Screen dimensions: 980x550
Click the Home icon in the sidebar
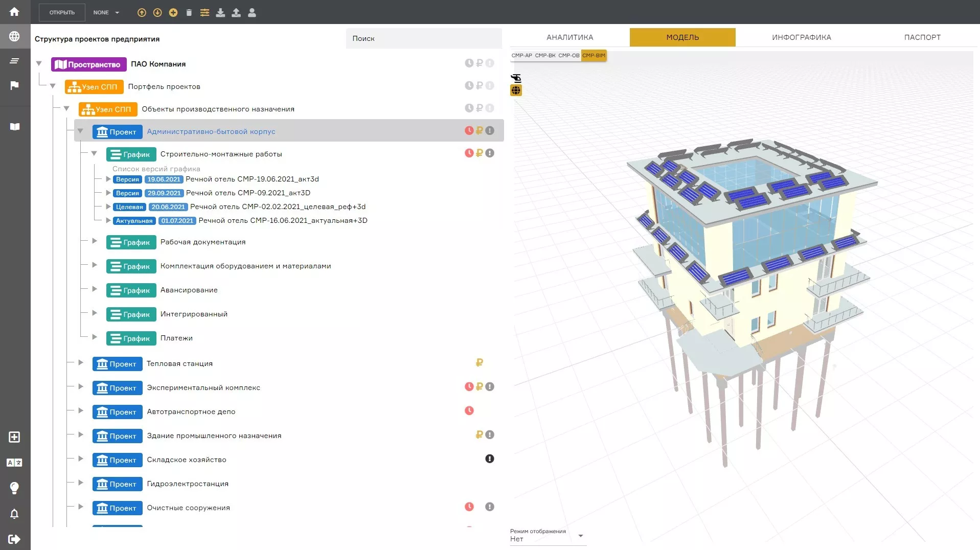click(14, 12)
